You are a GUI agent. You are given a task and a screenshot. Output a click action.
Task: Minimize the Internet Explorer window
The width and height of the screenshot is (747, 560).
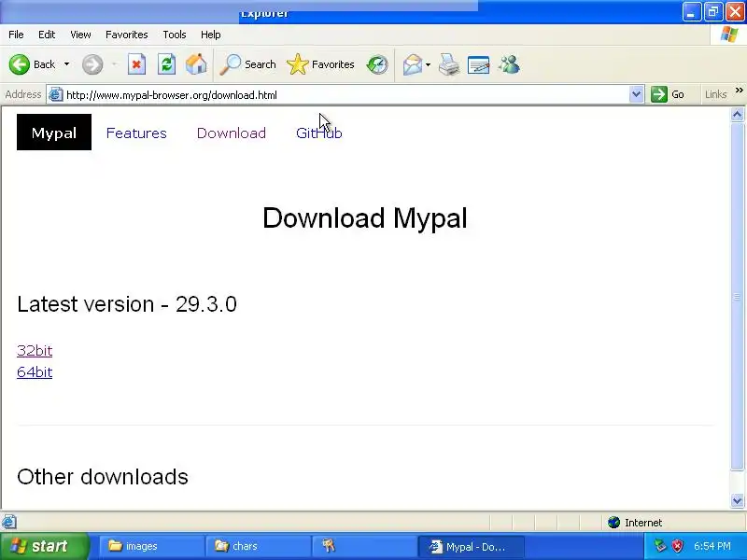click(691, 11)
